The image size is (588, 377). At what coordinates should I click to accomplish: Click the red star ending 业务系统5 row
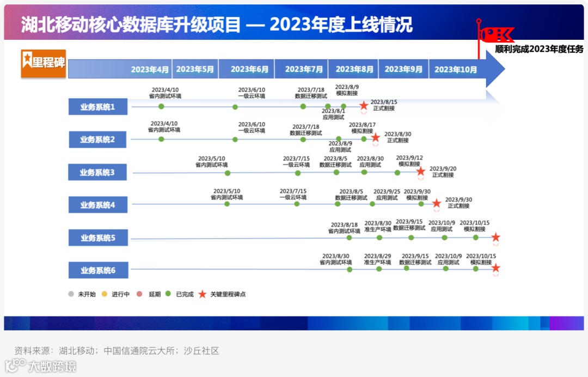pos(496,236)
